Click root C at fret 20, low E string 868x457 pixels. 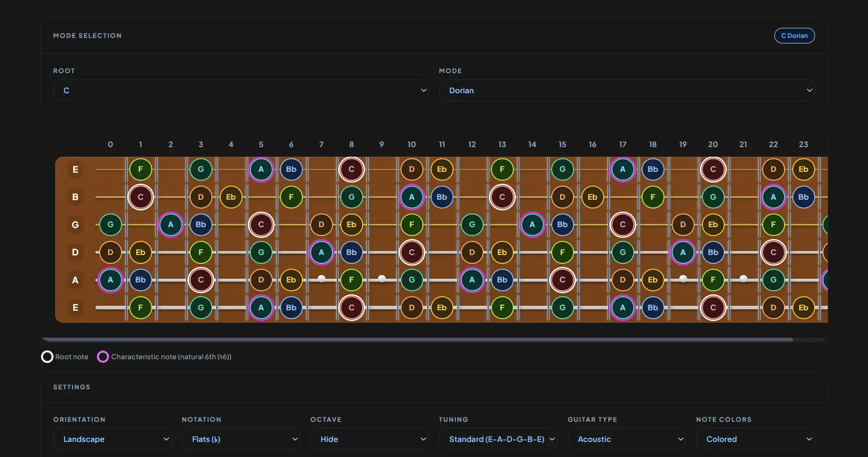click(713, 308)
